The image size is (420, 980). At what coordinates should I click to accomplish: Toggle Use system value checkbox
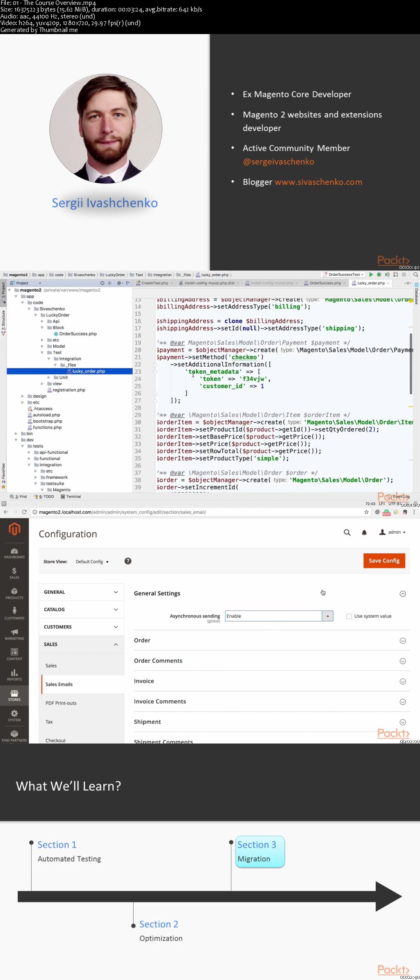[349, 616]
